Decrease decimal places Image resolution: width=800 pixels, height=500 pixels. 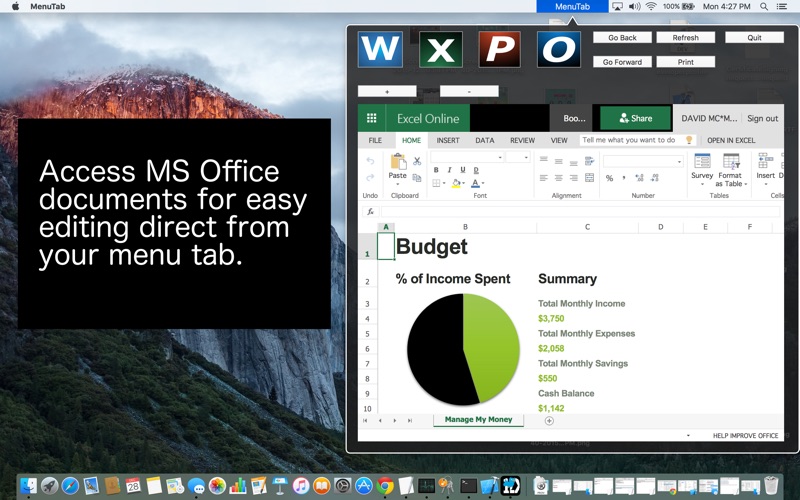pos(655,178)
